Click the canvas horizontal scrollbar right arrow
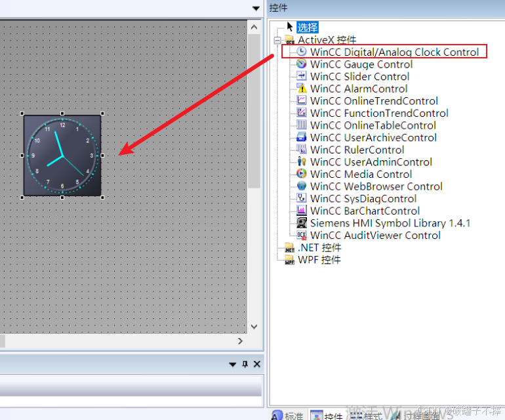505x420 pixels. point(240,341)
